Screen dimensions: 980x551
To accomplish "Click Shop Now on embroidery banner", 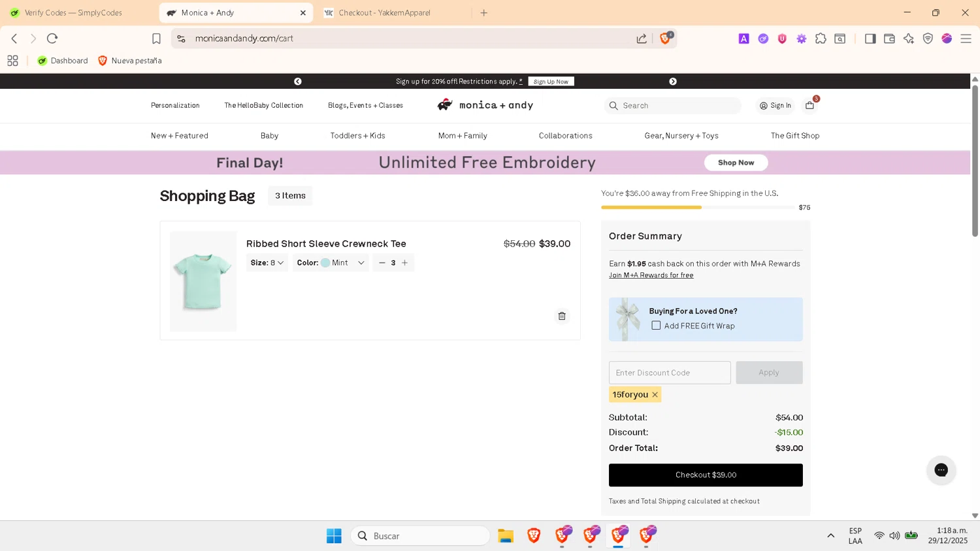I will coord(736,163).
